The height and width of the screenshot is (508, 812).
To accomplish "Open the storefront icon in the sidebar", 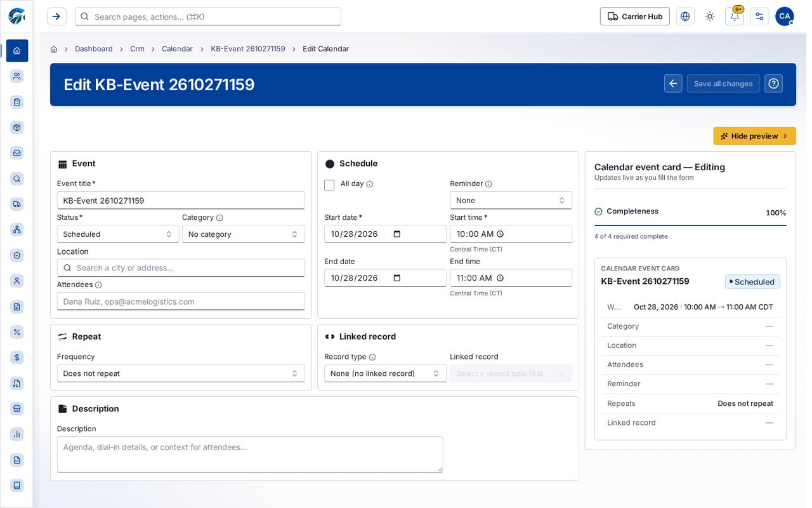I will pos(17,408).
